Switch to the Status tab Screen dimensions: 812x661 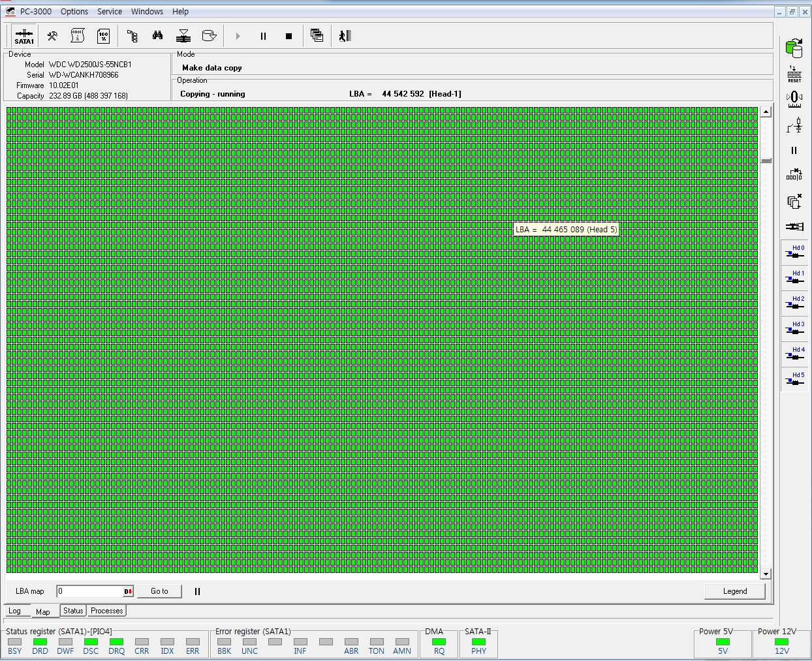pos(73,611)
